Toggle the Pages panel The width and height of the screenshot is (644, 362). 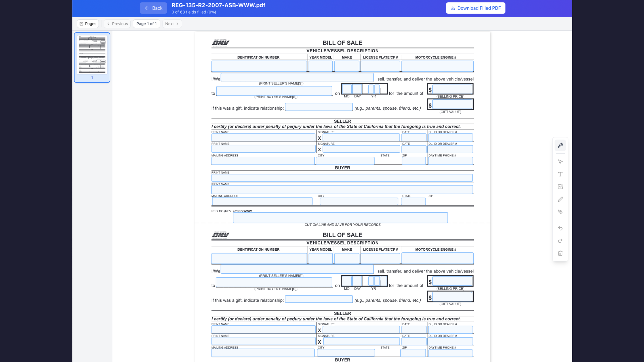(x=87, y=23)
